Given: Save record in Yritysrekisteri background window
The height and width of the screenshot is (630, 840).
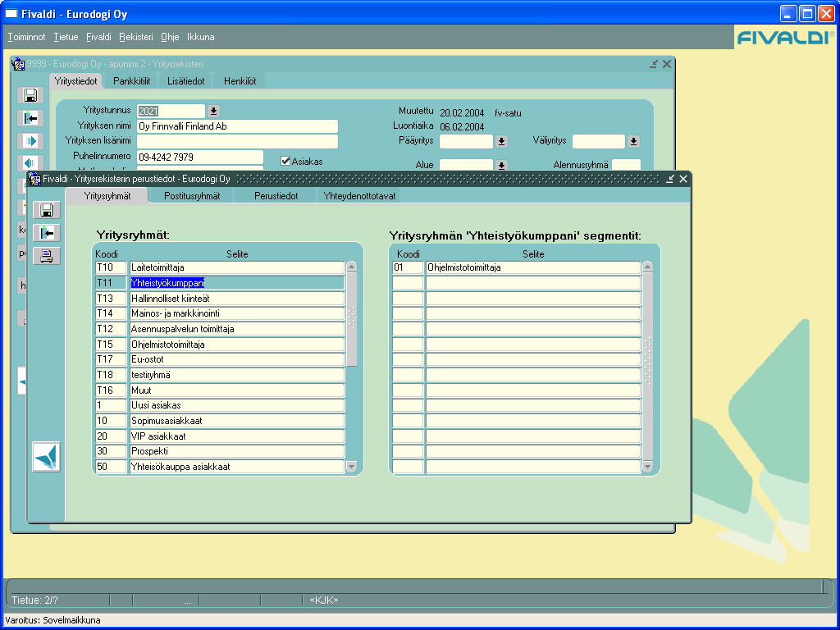Looking at the screenshot, I should pyautogui.click(x=30, y=95).
